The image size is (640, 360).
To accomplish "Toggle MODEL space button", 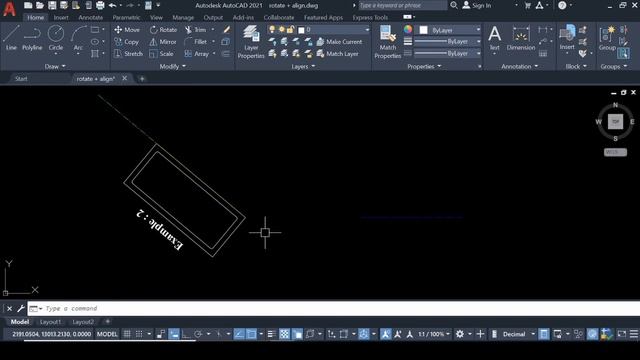I will [x=107, y=334].
